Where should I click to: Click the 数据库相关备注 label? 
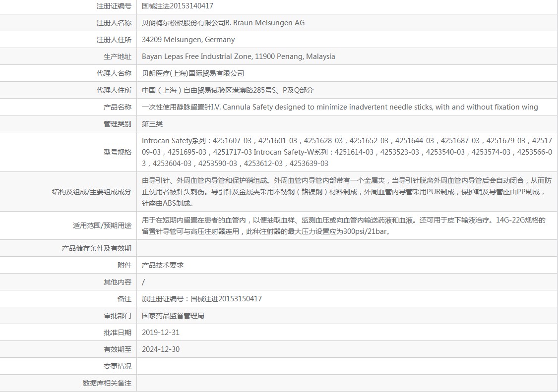[107, 383]
